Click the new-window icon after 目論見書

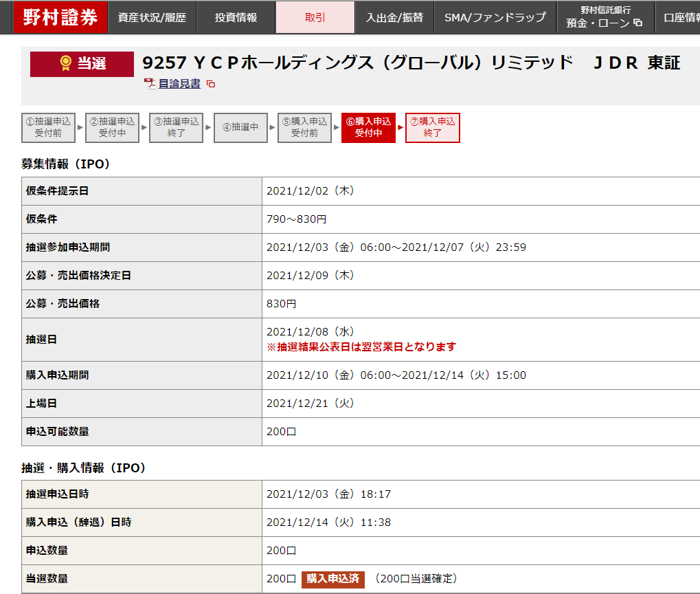point(211,84)
